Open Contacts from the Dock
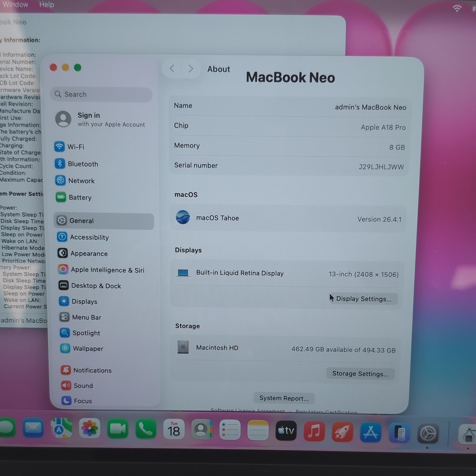 coord(202,430)
